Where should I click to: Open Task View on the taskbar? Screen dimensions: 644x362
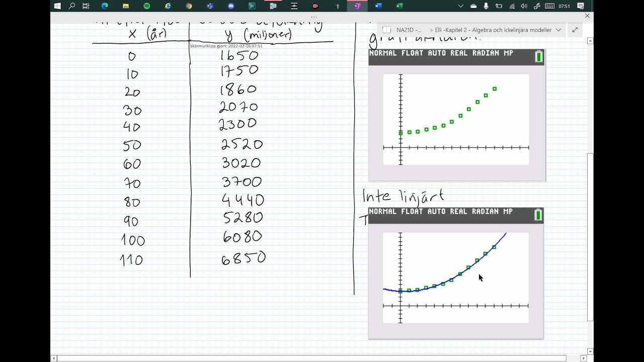(86, 6)
